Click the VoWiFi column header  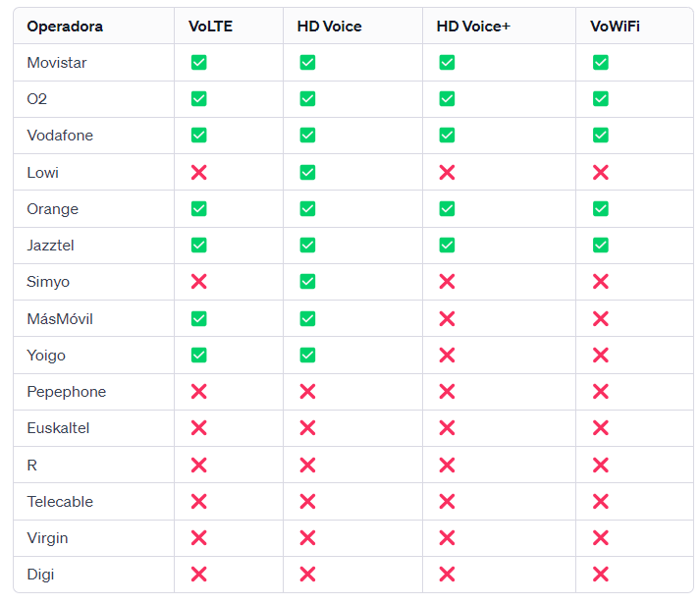(x=615, y=27)
